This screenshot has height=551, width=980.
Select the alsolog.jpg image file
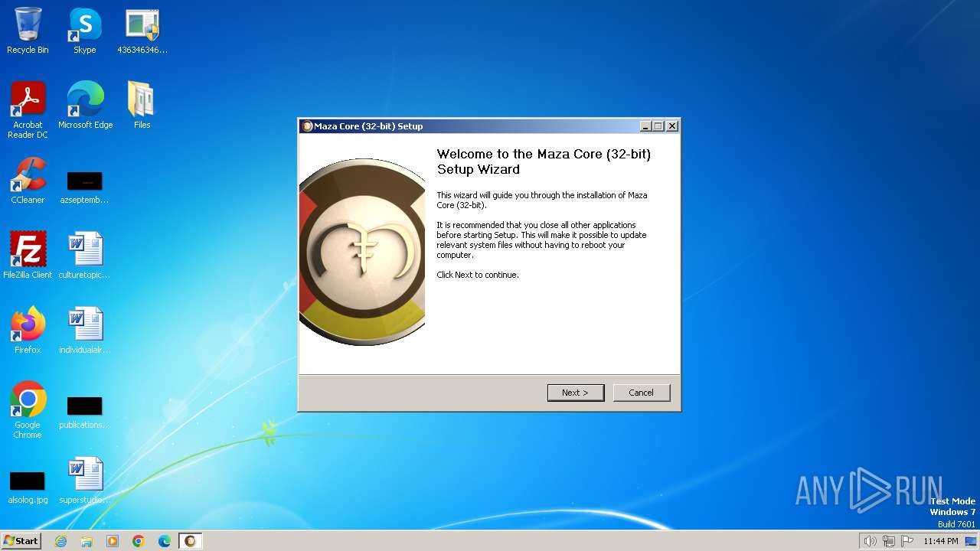click(28, 487)
